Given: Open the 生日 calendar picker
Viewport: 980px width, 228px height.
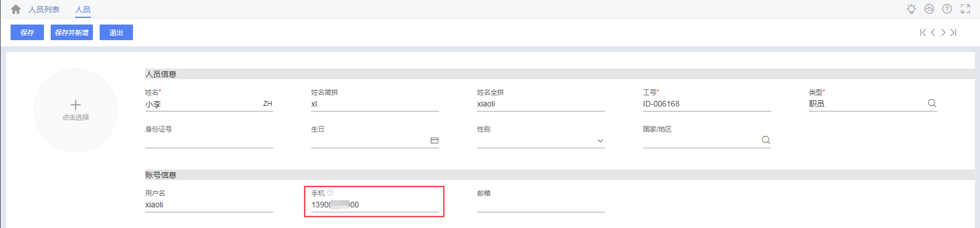Looking at the screenshot, I should click(x=435, y=140).
